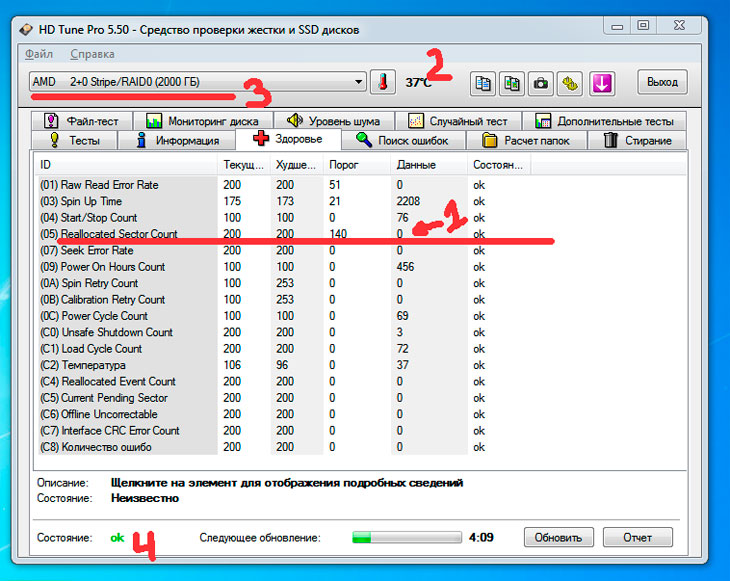Viewport: 730px width, 581px height.
Task: Click the HD Tune Pro title bar icon
Action: [26, 30]
